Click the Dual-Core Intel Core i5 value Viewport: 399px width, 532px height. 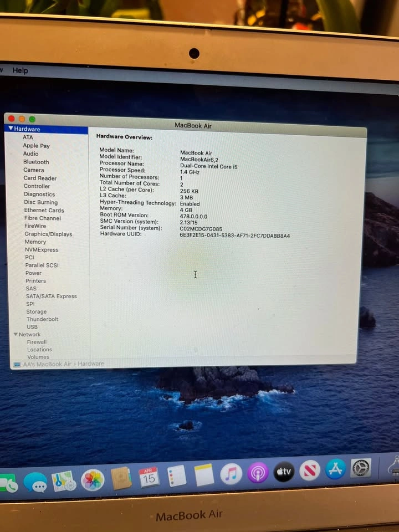209,166
